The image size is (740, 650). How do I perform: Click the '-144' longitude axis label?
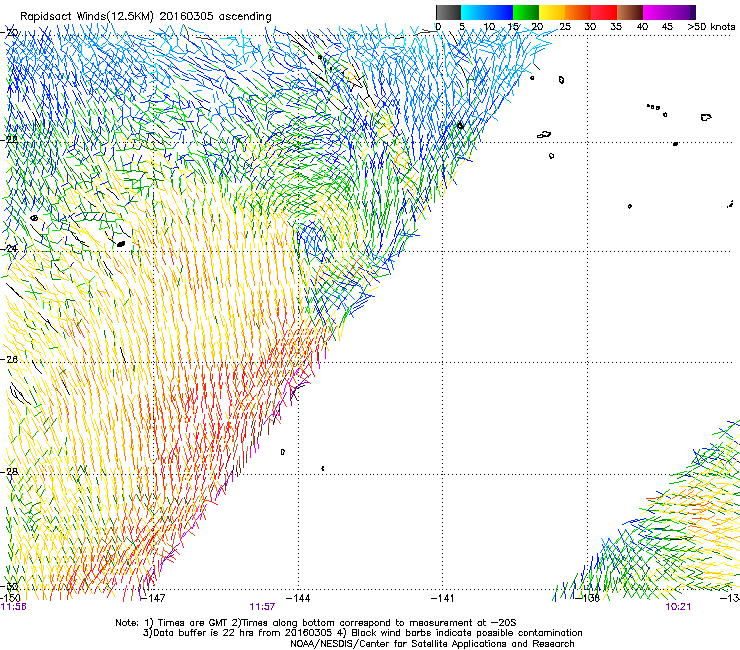pyautogui.click(x=298, y=598)
